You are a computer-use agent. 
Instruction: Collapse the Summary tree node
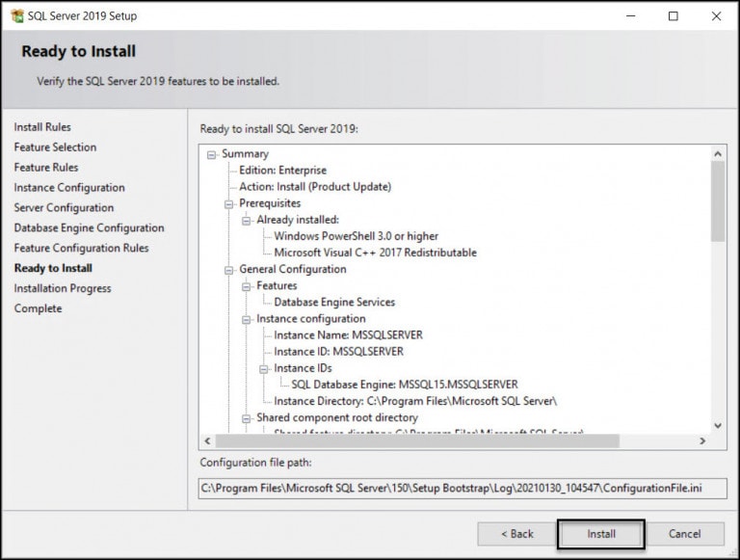[211, 155]
